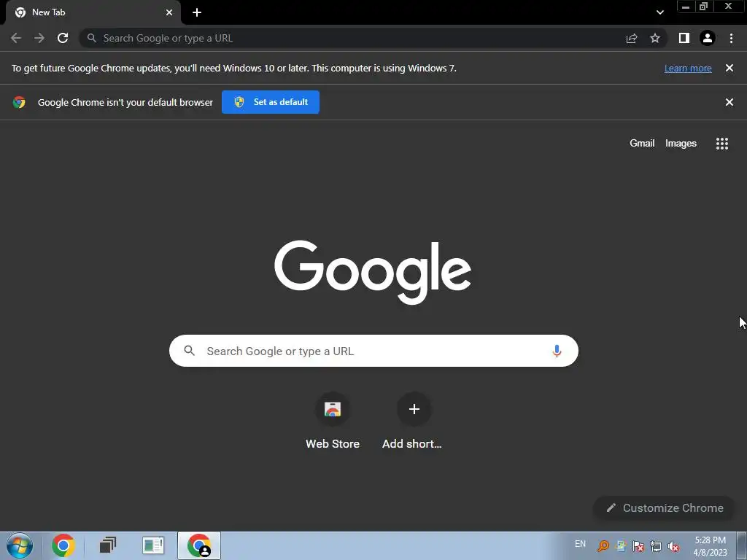Open the Action Center flag icon
Viewport: 747px width, 560px height.
[638, 546]
